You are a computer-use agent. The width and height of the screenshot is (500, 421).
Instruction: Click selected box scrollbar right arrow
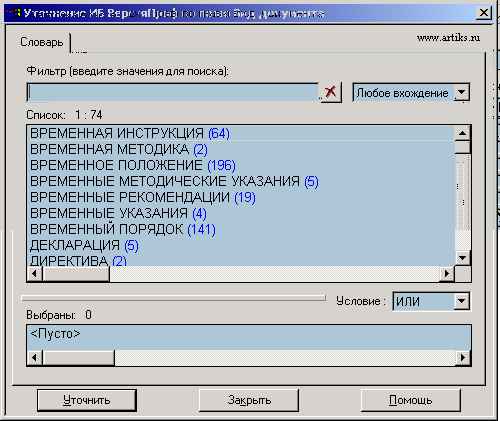(463, 358)
